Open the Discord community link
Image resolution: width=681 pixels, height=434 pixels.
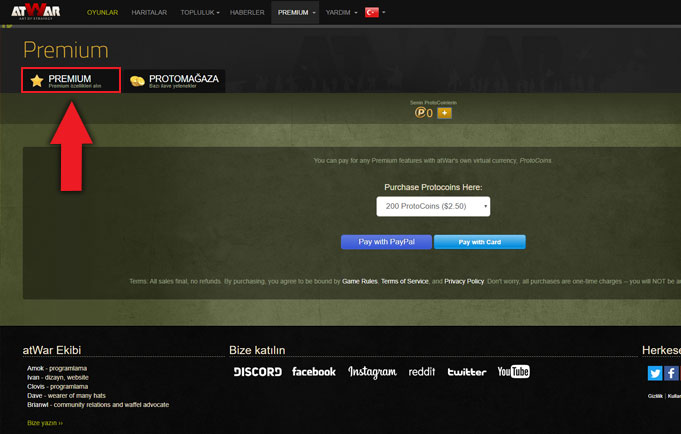[x=257, y=372]
